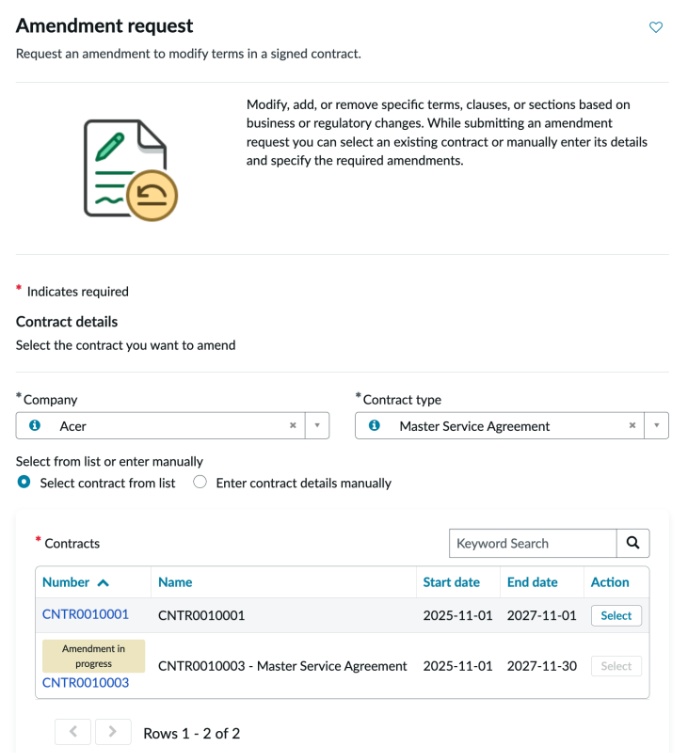Sort contracts by Start date column
Screen dimensions: 688x754
click(451, 582)
